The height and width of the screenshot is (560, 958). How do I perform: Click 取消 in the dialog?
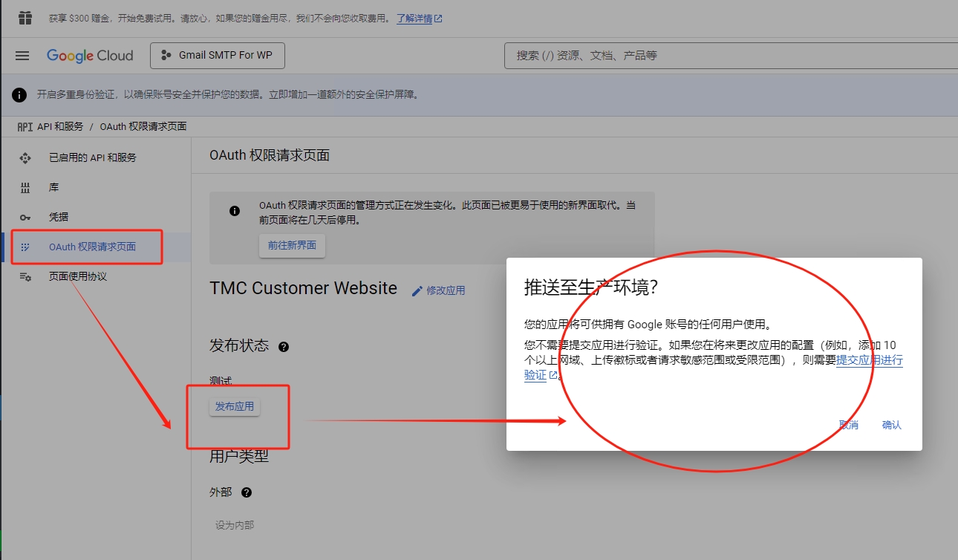849,425
